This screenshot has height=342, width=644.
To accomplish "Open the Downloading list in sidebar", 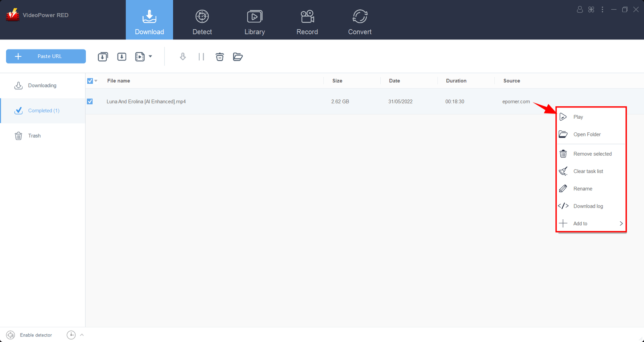I will tap(43, 86).
